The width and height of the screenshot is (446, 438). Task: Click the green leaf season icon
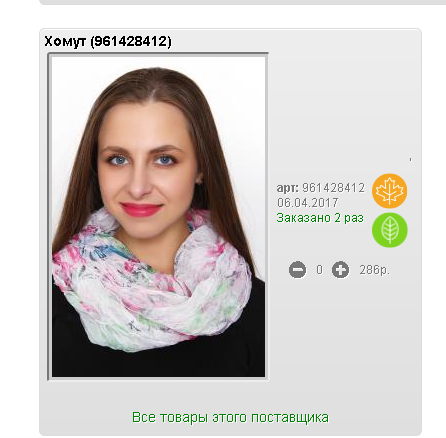(x=390, y=230)
